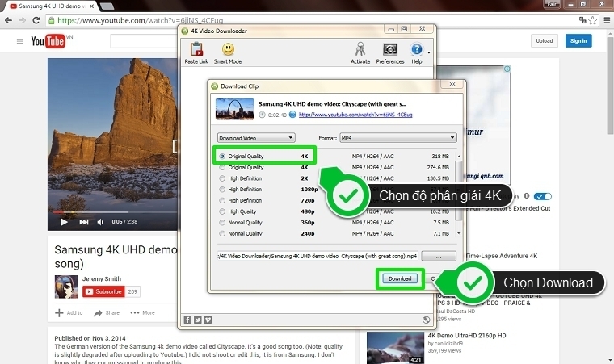Open the YouTube hamburger guide menu
614x364 pixels.
point(19,40)
